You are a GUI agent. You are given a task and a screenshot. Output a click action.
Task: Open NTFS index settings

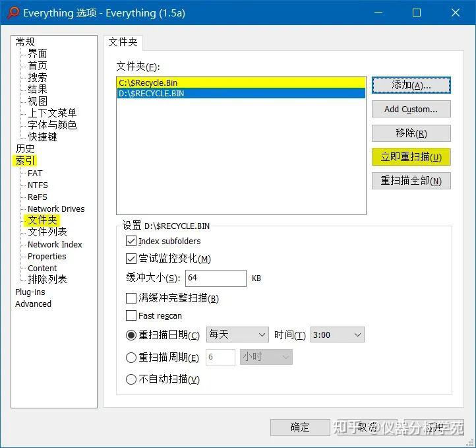(x=38, y=185)
